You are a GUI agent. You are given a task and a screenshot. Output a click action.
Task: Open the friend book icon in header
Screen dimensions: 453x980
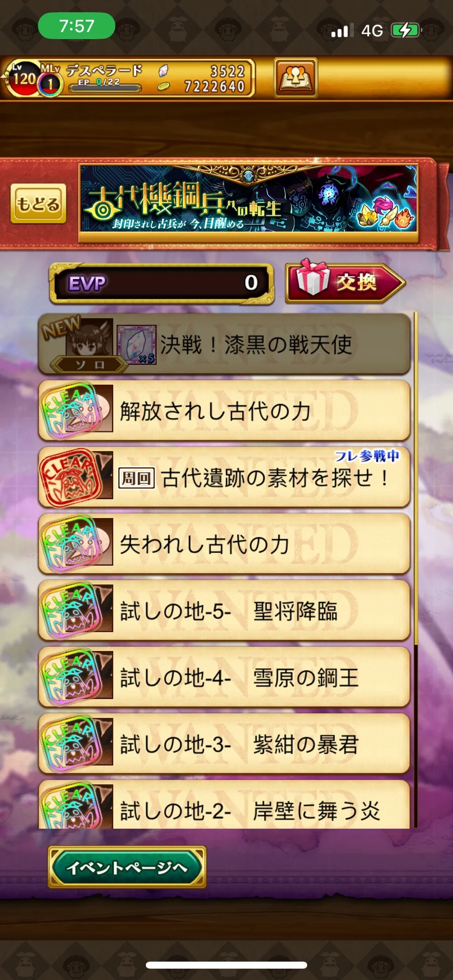[x=295, y=77]
